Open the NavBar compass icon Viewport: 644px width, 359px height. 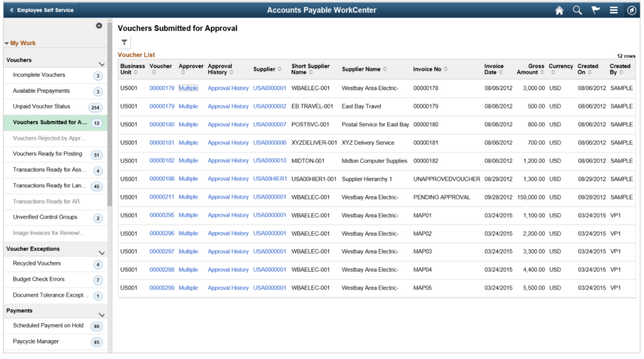[631, 10]
